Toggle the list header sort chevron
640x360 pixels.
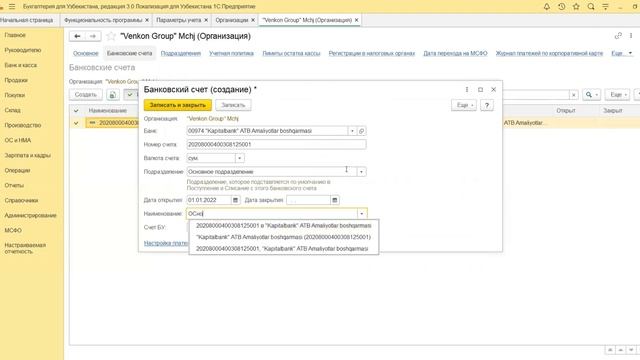pyautogui.click(x=76, y=111)
